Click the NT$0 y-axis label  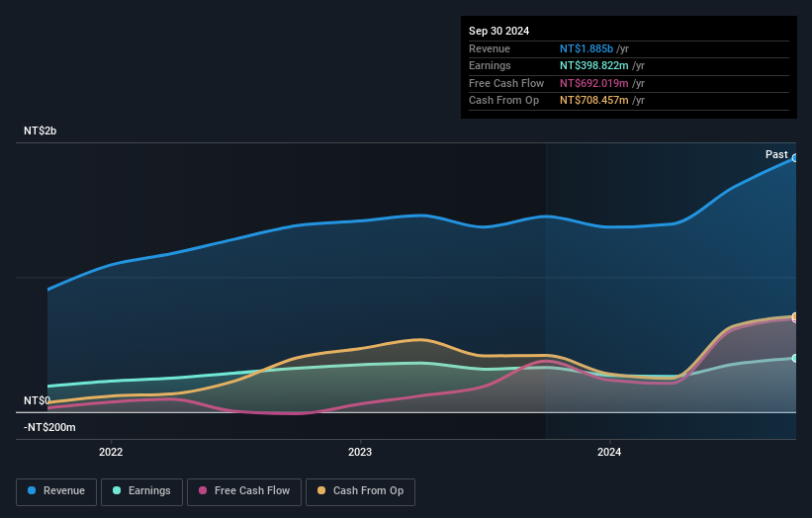pos(38,400)
